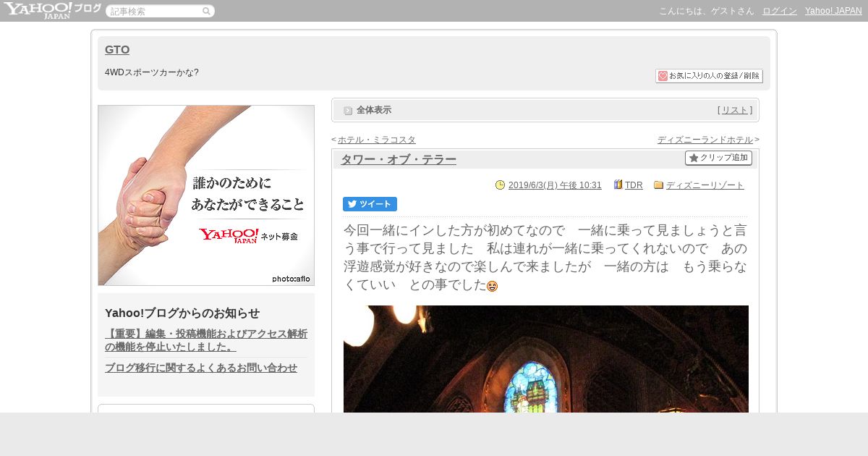Open 【重要】編集・投稿機能 notice link

coord(206,340)
